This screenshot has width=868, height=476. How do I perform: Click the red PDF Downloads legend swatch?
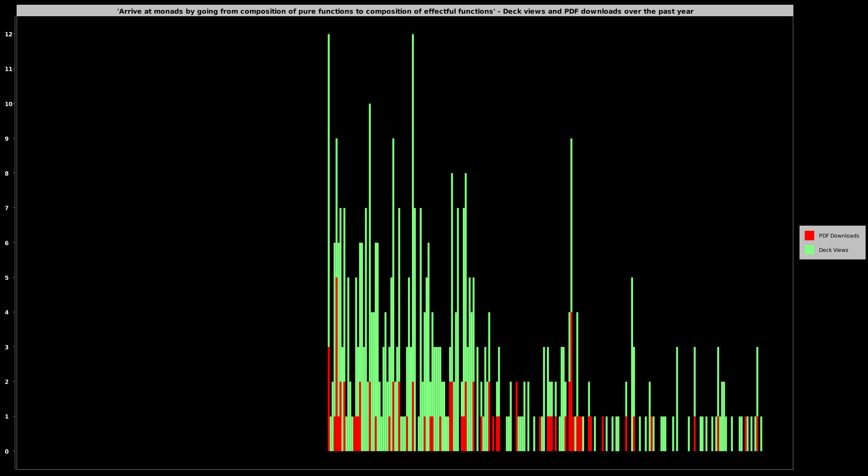click(809, 236)
